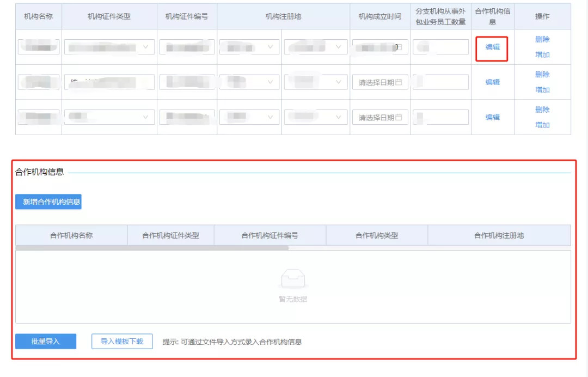Click the 批量导入 button

(x=46, y=342)
